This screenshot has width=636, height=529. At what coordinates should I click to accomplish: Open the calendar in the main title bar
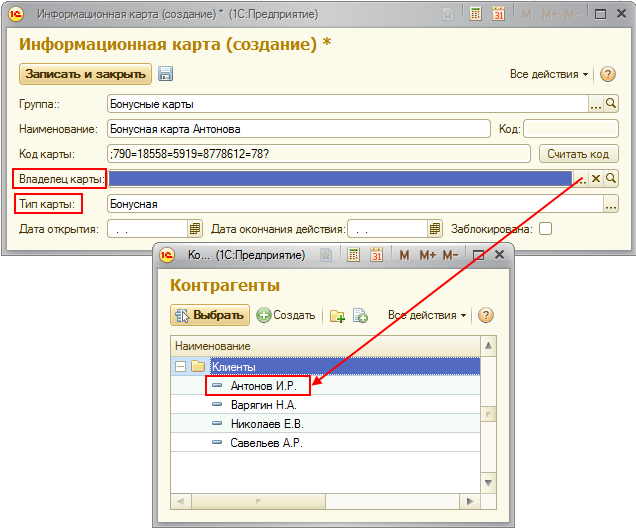tap(496, 15)
